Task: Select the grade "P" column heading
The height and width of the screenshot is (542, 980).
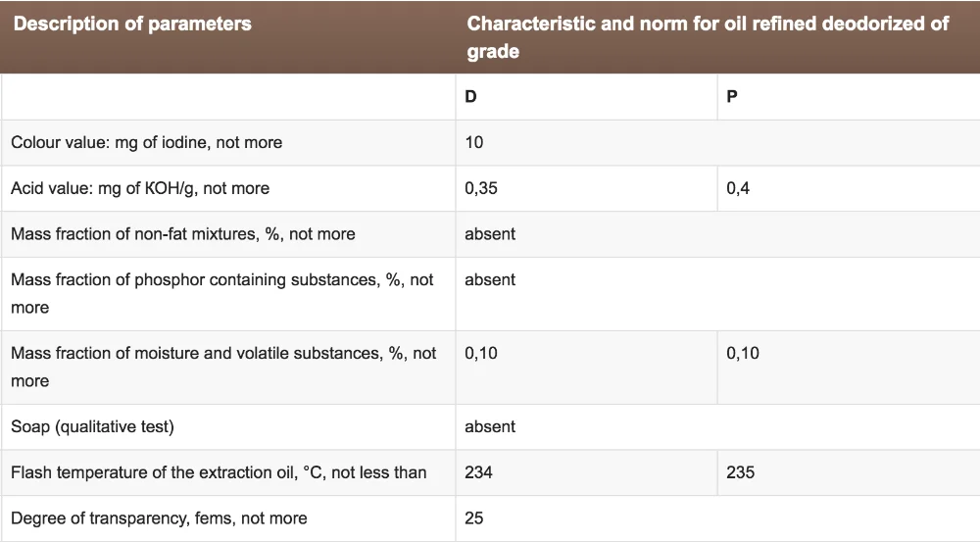Action: tap(732, 98)
